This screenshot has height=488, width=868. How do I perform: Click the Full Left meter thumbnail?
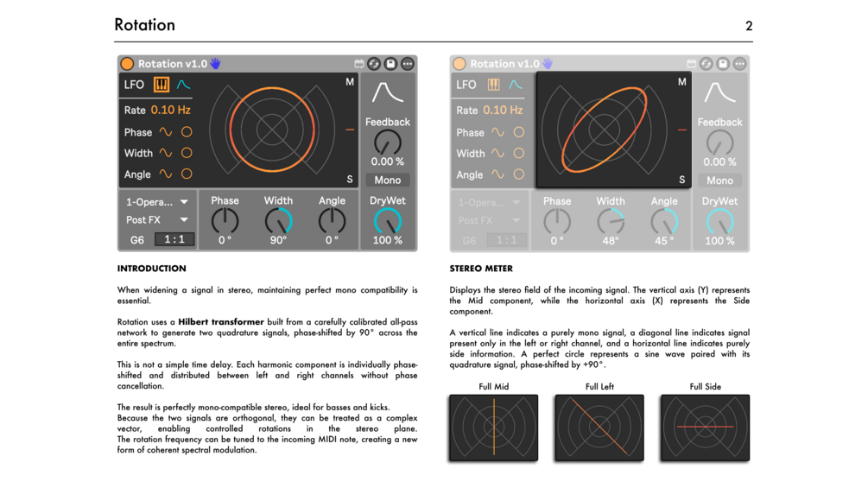coord(599,428)
